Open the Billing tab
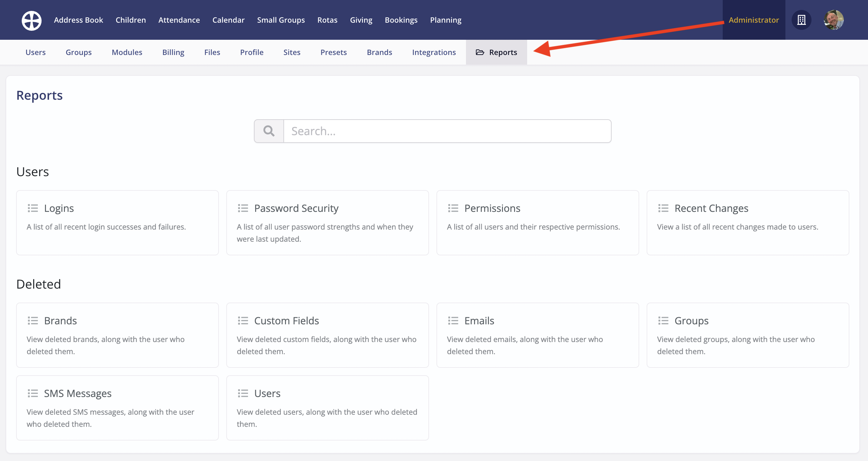The width and height of the screenshot is (868, 461). pos(173,52)
